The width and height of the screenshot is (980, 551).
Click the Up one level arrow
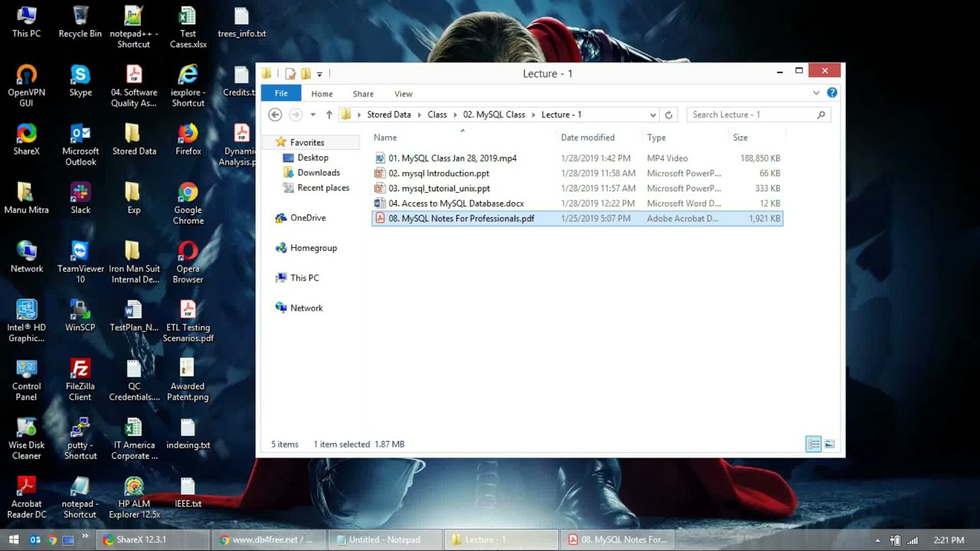click(329, 115)
